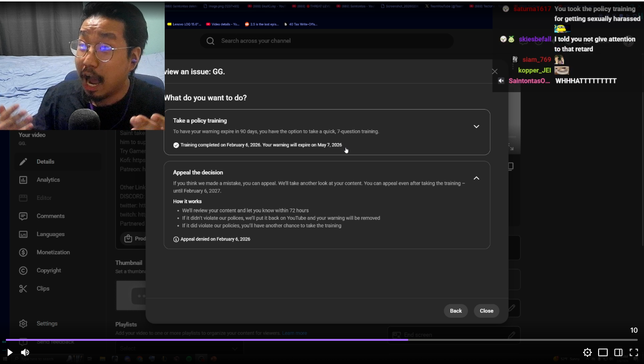The image size is (644, 364).
Task: Click the 'How it works' subheading
Action: [x=187, y=201]
